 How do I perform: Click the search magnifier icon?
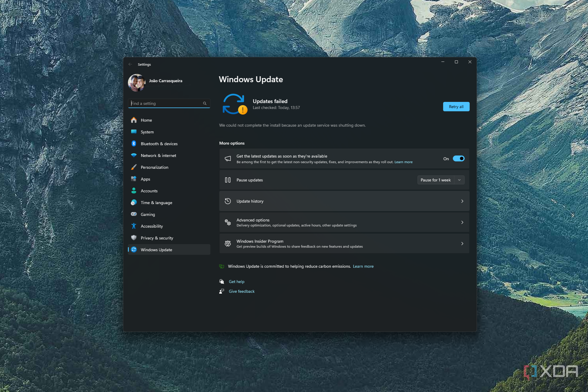coord(205,103)
